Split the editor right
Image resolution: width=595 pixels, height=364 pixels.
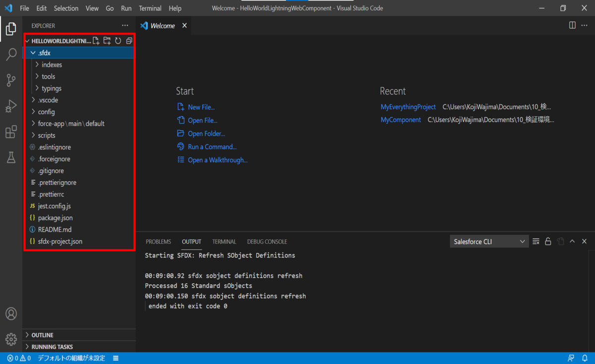[x=572, y=25]
